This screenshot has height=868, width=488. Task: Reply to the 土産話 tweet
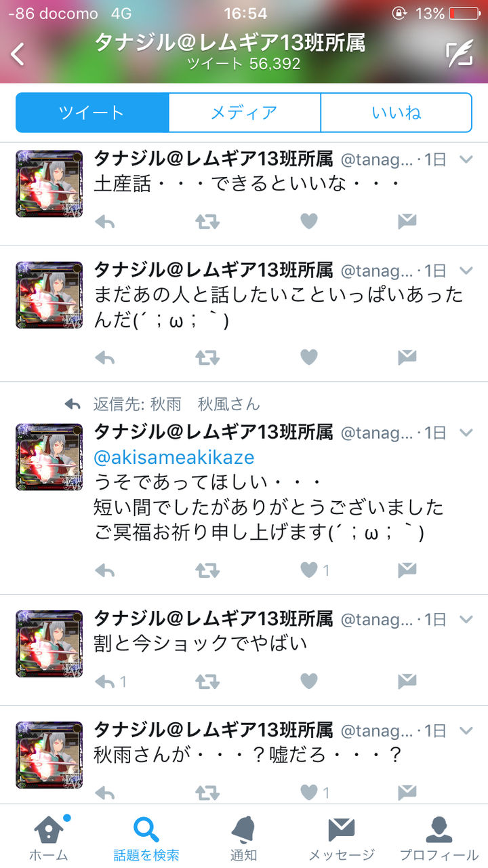click(x=104, y=221)
